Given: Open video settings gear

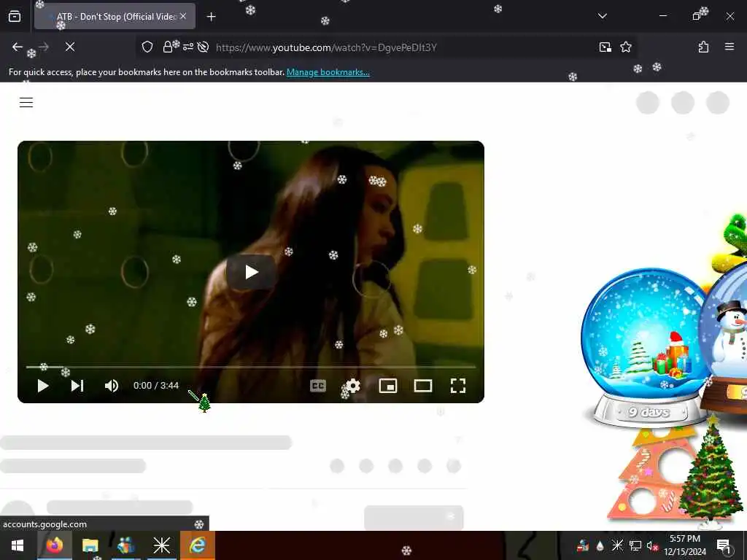Looking at the screenshot, I should pyautogui.click(x=352, y=386).
